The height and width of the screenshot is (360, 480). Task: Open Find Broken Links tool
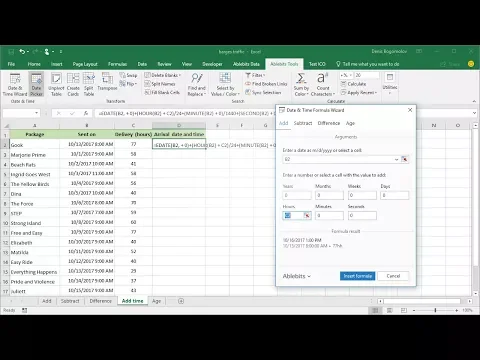pos(266,84)
